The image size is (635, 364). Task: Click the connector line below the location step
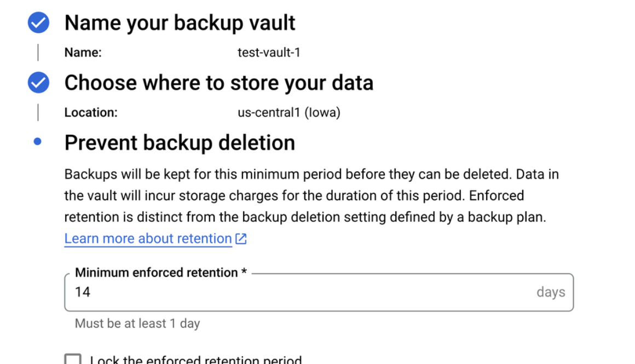38,112
